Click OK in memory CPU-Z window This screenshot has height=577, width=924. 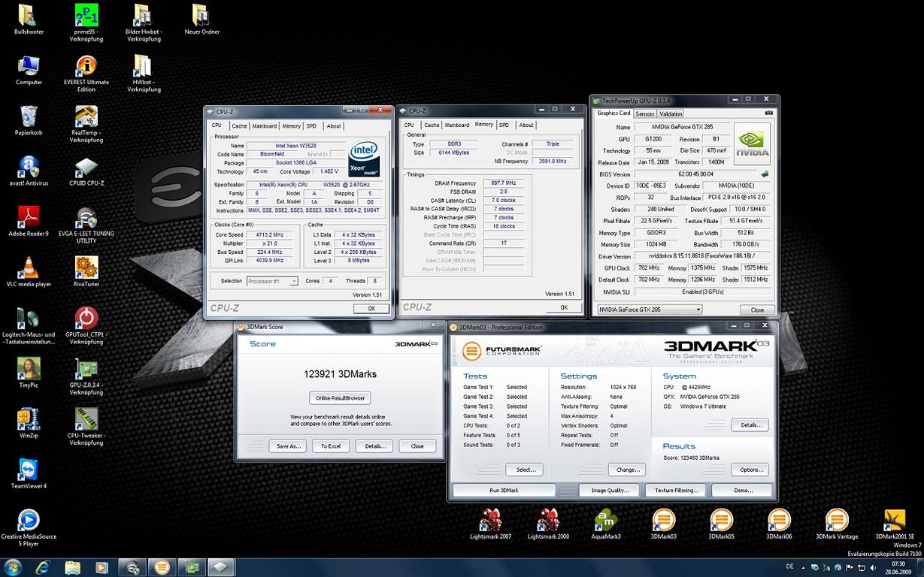coord(564,307)
